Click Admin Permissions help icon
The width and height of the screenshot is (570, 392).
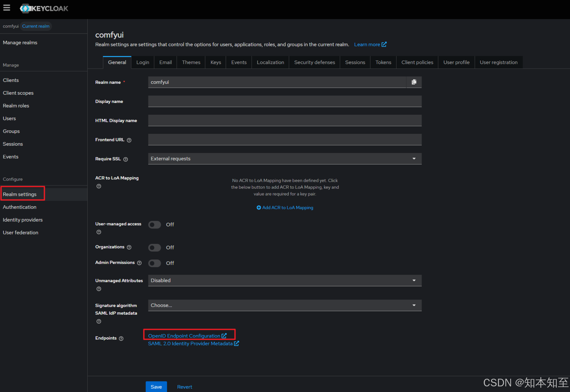pos(139,263)
